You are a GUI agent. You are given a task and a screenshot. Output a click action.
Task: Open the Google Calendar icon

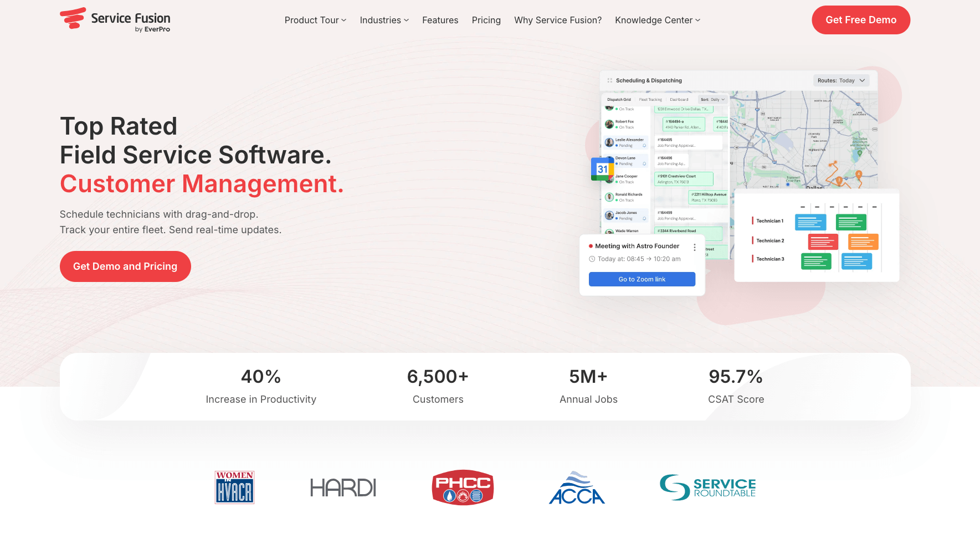click(602, 169)
